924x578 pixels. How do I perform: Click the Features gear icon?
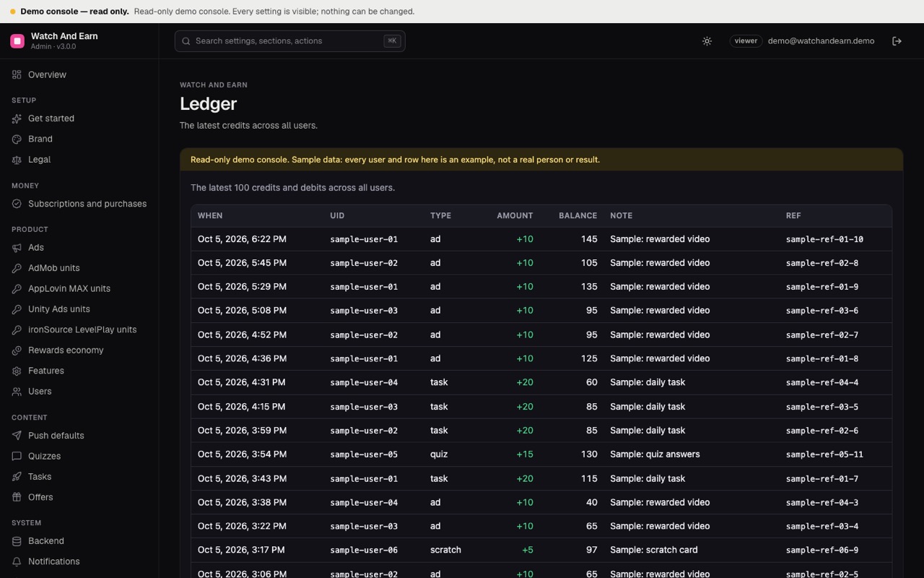[17, 371]
